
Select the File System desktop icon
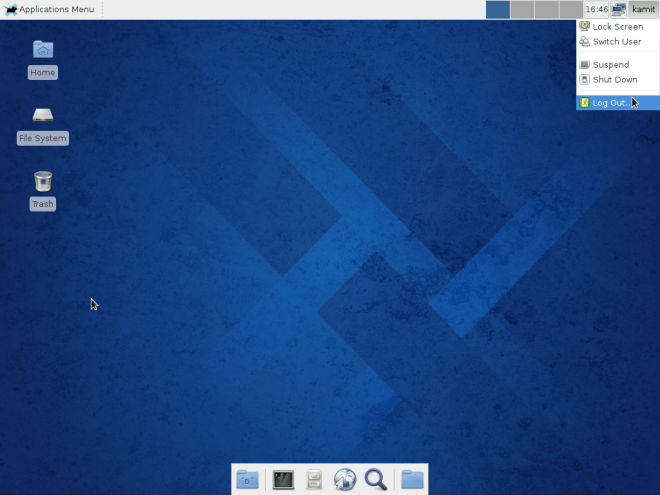43,115
